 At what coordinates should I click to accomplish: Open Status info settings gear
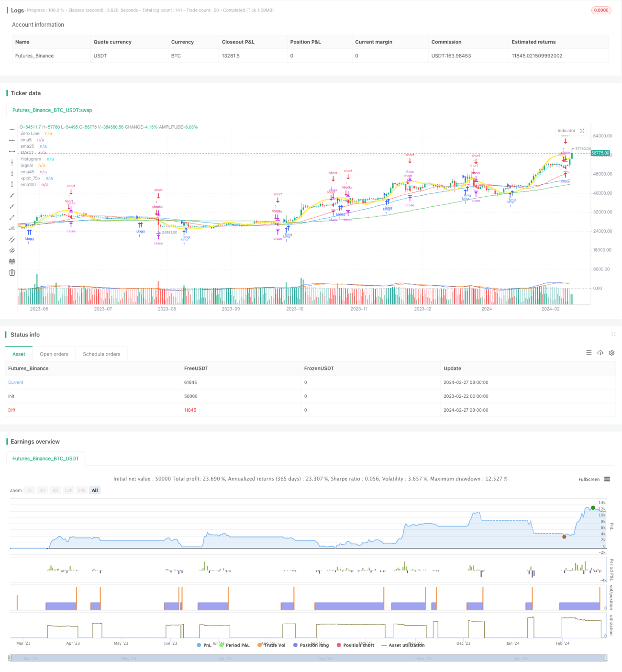click(x=611, y=353)
